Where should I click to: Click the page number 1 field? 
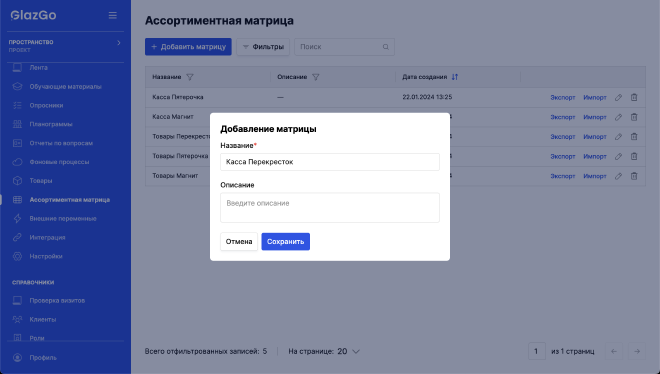tap(537, 351)
